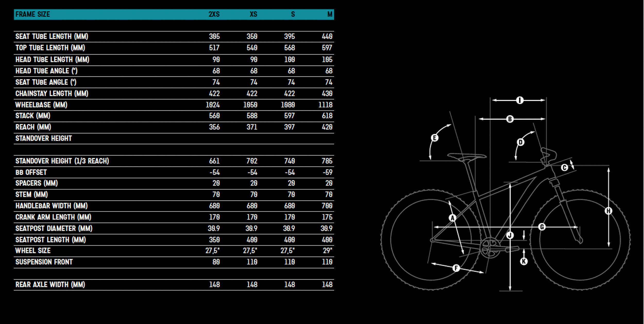Select the XS frame size column header

(253, 14)
